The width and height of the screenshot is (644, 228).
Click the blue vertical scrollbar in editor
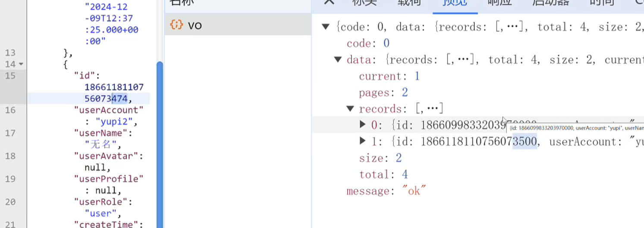[160, 142]
